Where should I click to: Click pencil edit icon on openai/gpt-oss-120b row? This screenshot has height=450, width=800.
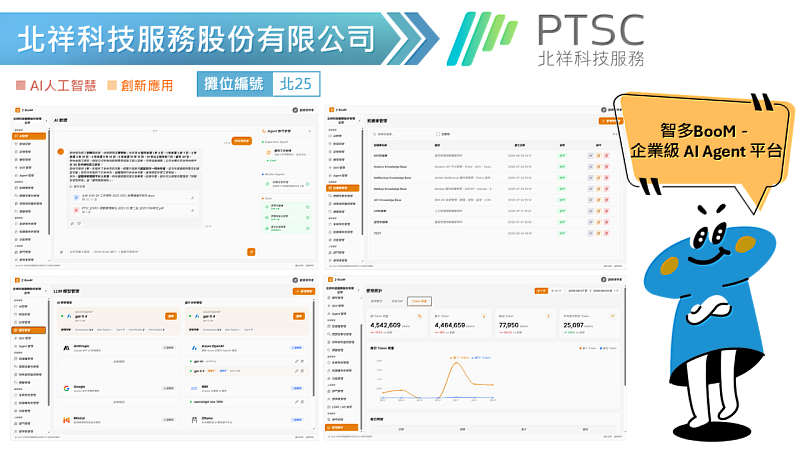pyautogui.click(x=296, y=402)
